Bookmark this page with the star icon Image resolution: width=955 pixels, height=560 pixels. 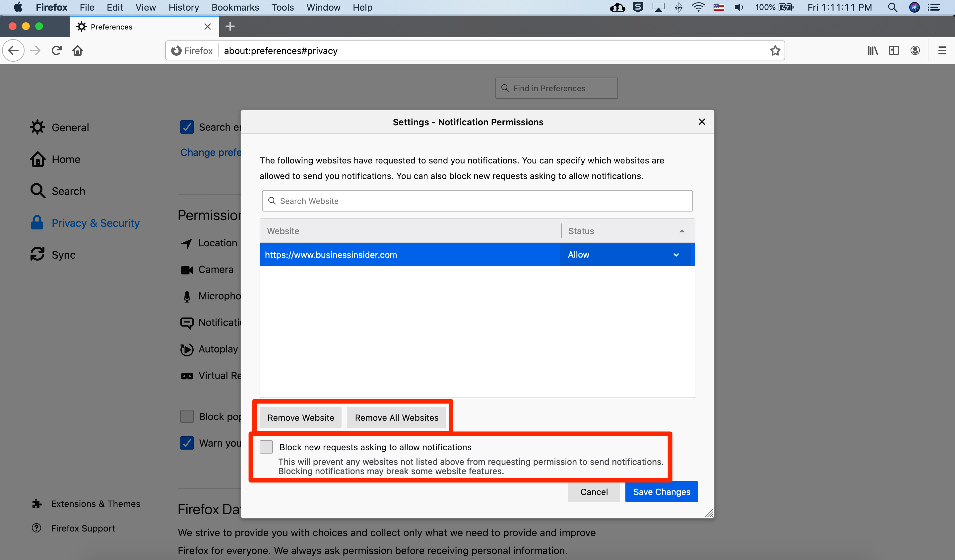pos(775,50)
